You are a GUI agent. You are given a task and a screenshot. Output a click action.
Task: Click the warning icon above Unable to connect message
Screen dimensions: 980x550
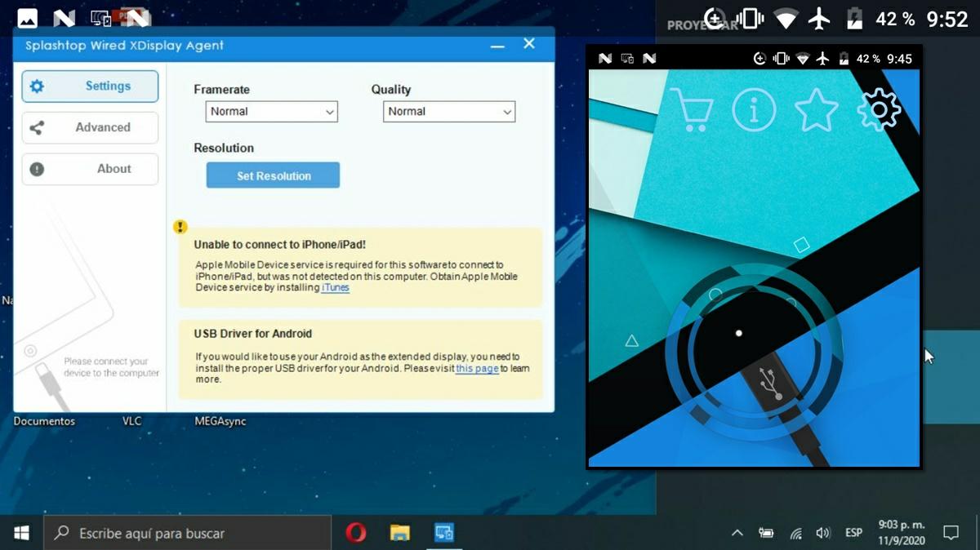point(180,226)
